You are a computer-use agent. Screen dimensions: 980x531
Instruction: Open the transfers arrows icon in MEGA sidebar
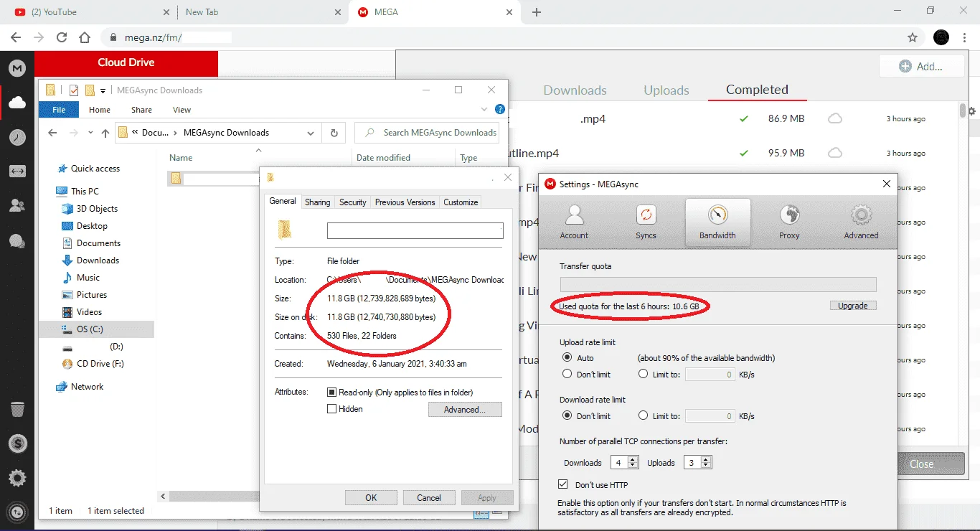pos(17,171)
